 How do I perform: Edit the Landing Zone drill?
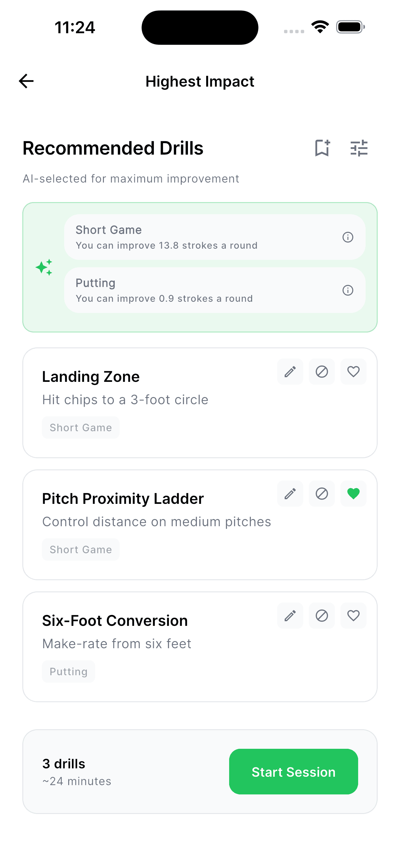click(290, 372)
